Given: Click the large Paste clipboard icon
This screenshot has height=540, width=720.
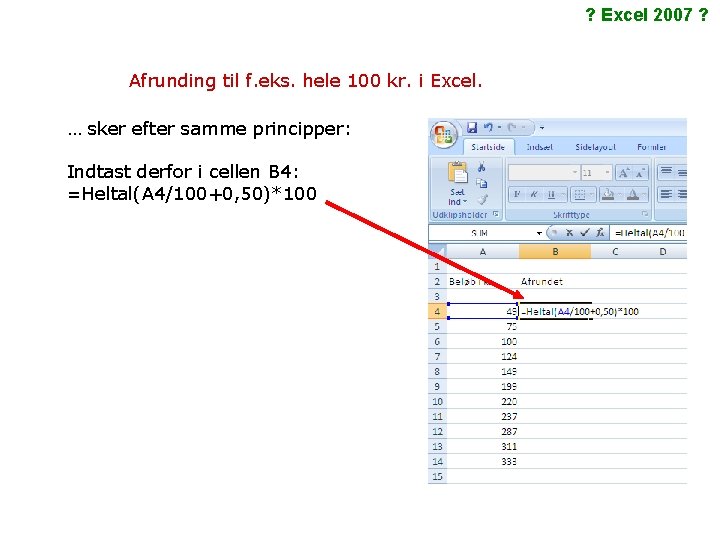Looking at the screenshot, I should click(x=457, y=174).
